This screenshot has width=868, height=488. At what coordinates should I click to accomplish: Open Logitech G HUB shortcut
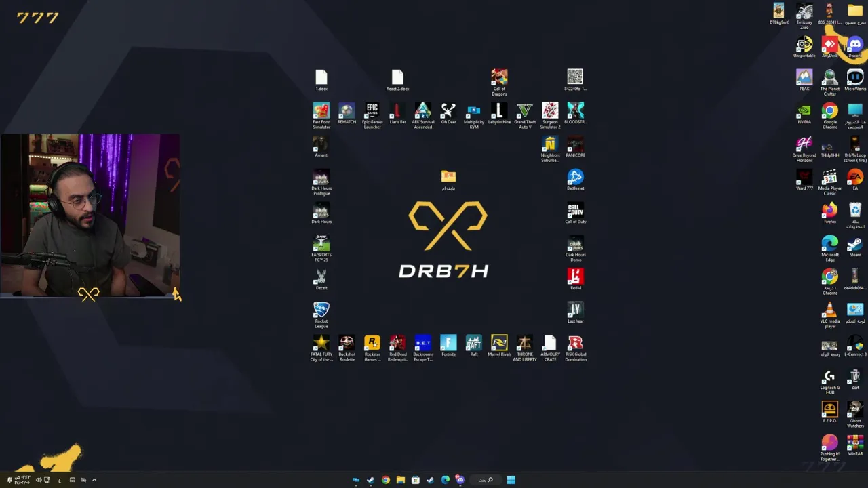coord(829,381)
